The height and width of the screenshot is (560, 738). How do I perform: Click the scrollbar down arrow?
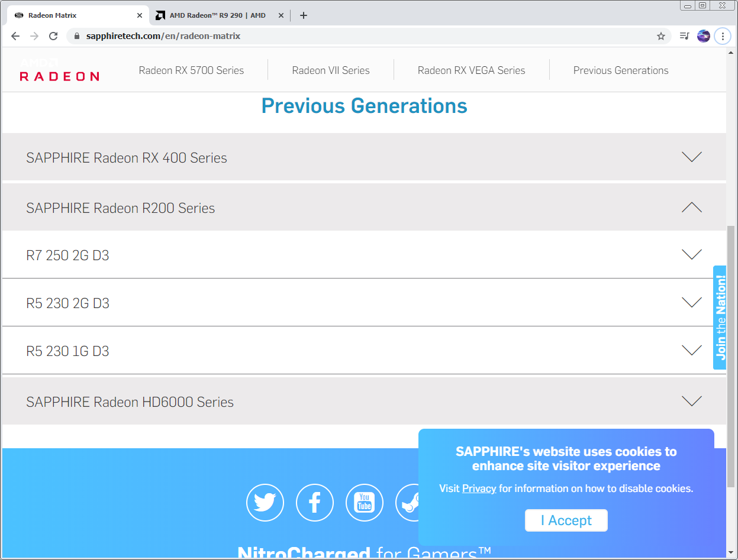pos(731,552)
